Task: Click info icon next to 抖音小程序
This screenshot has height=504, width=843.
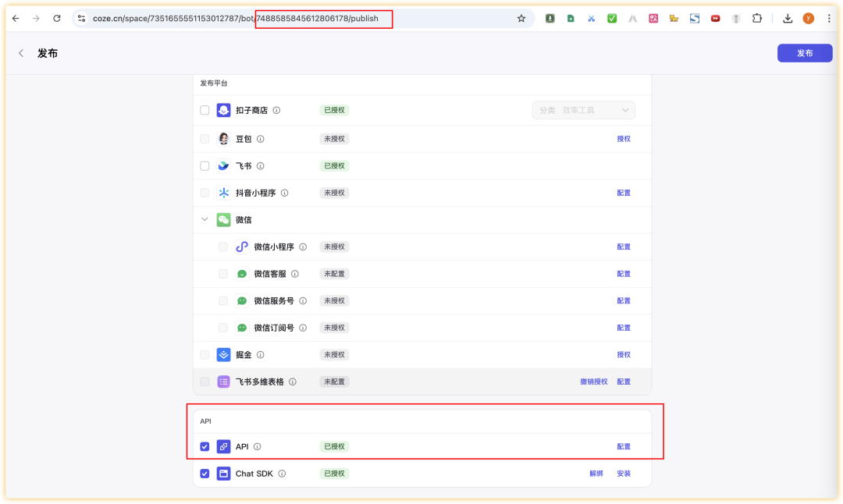Action: (284, 193)
